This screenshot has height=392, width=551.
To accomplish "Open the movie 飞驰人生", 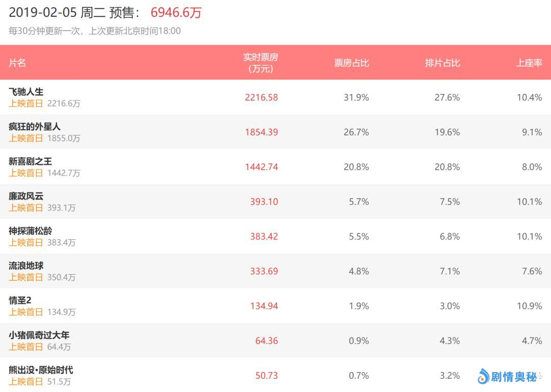I will click(26, 92).
